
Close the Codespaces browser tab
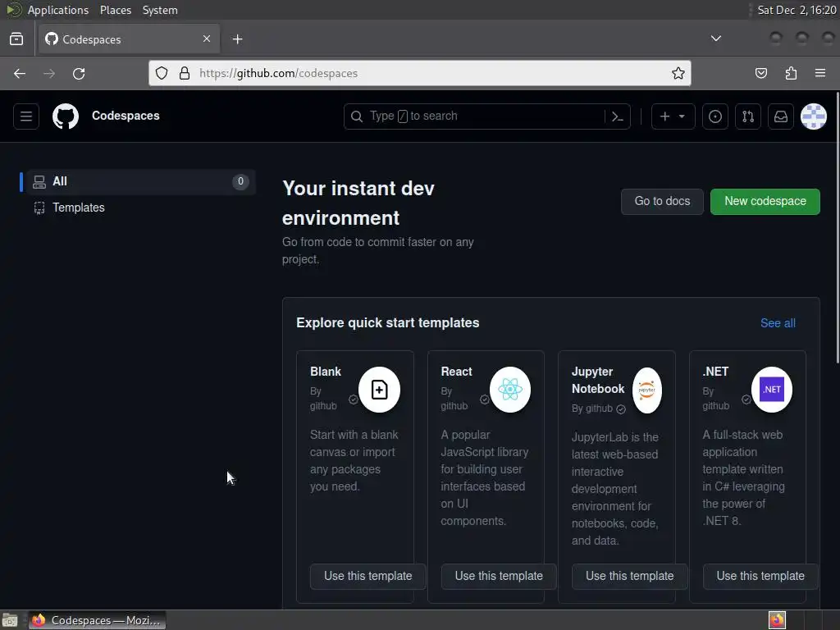[207, 39]
